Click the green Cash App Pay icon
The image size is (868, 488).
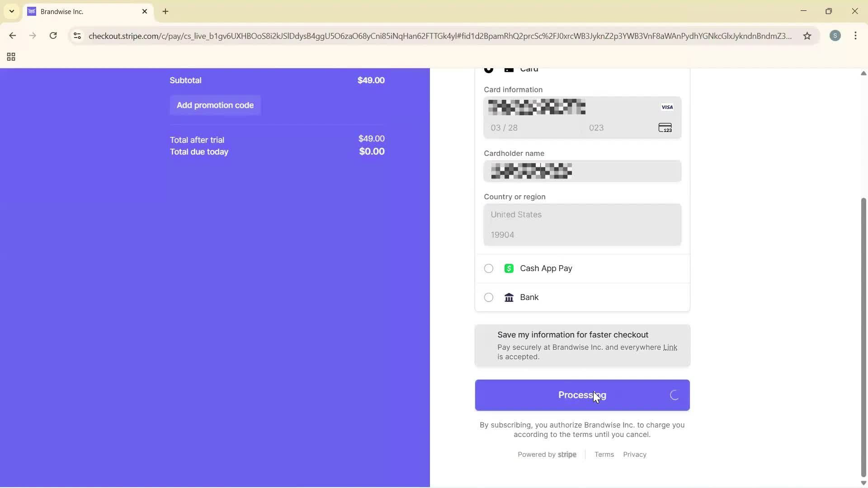pos(509,268)
